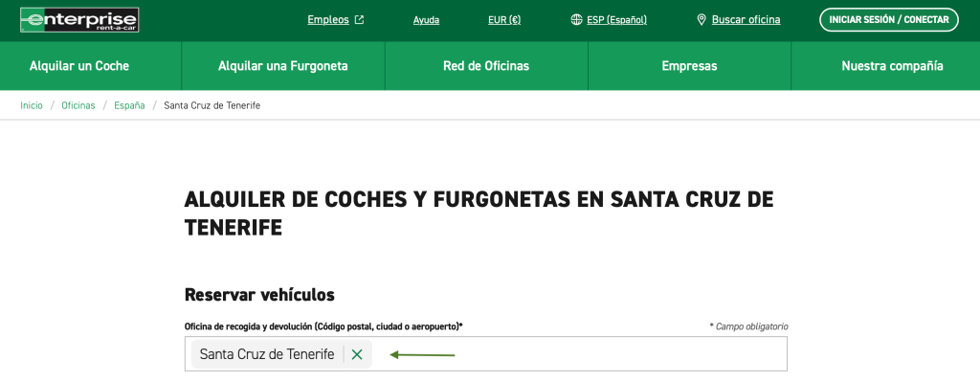Open the Alquilar una Furgoneta menu
The width and height of the screenshot is (980, 382).
[283, 66]
